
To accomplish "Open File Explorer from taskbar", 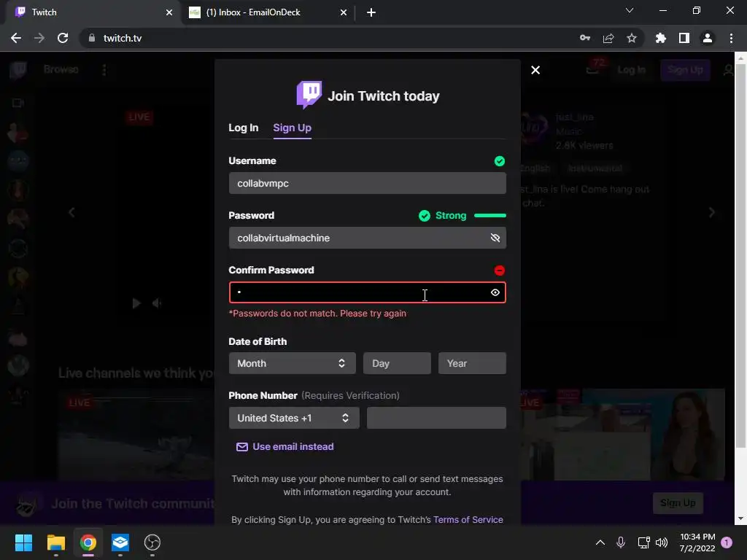I will point(55,542).
